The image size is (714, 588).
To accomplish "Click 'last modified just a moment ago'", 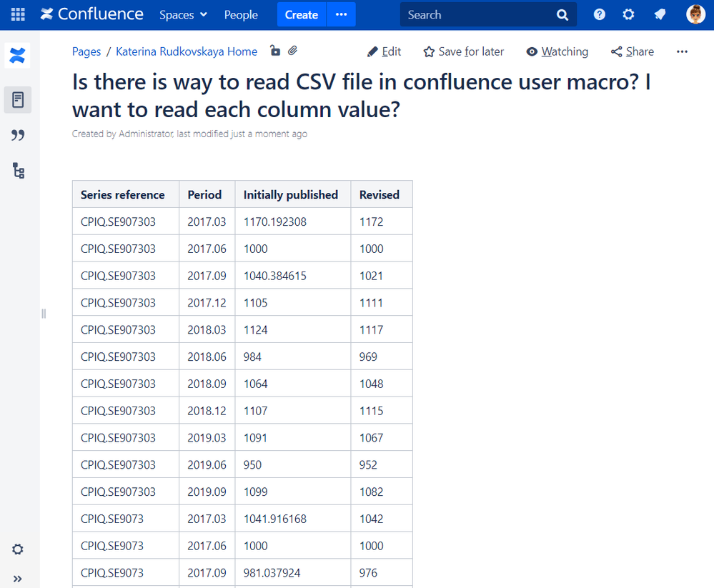I will [x=242, y=134].
